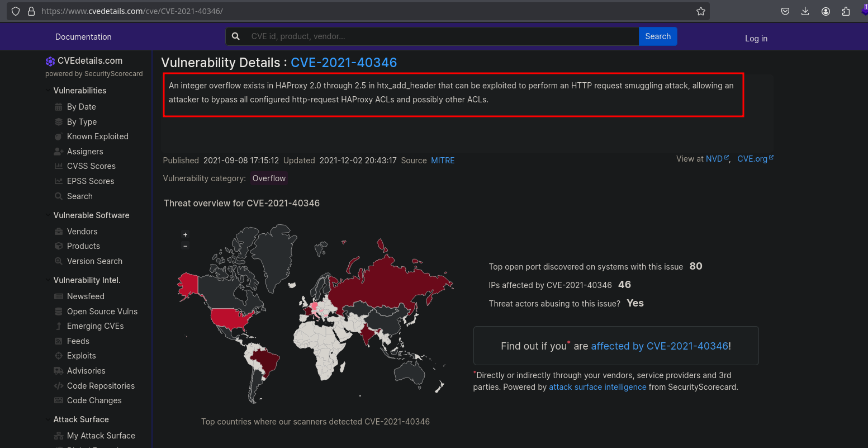View this CVE at NVD

[x=717, y=159]
